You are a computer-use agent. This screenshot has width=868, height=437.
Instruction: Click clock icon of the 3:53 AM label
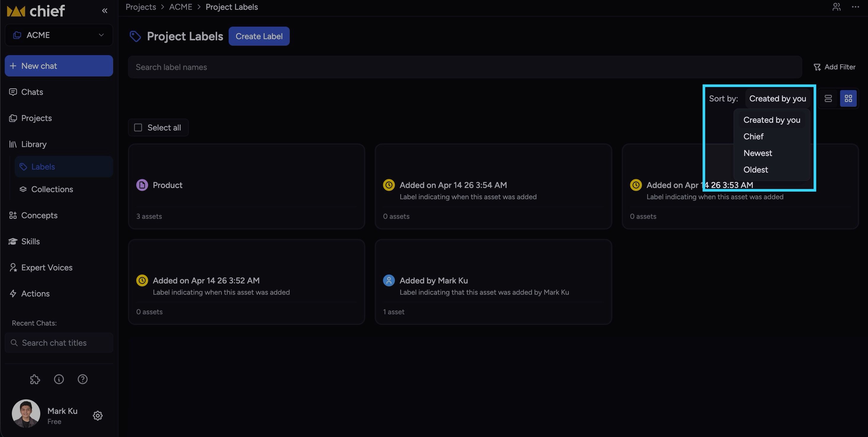[x=636, y=185]
